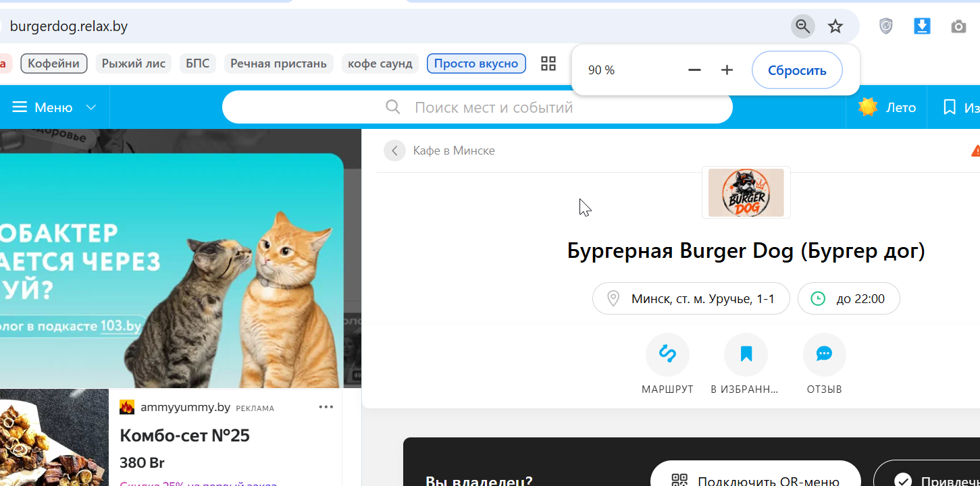The image size is (980, 486).
Task: Bookmark this page with the star icon
Action: [835, 26]
